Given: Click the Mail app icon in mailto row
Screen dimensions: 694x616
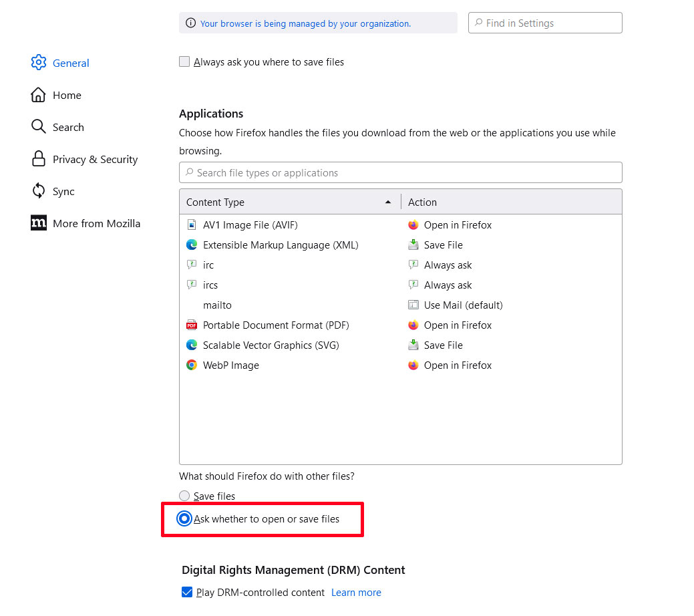Looking at the screenshot, I should [x=413, y=305].
